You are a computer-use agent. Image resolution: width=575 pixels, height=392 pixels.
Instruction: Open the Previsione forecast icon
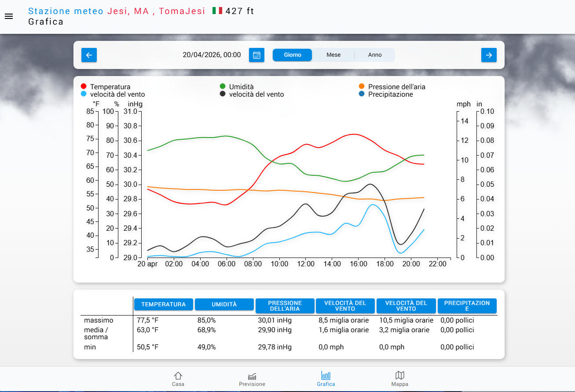(252, 379)
